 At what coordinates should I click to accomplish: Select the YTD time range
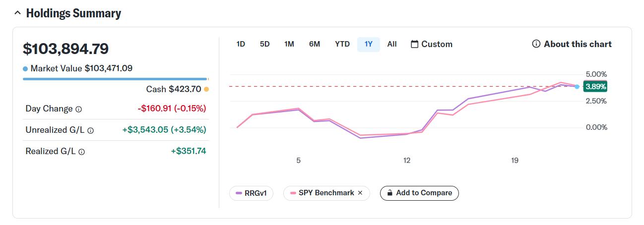[342, 44]
